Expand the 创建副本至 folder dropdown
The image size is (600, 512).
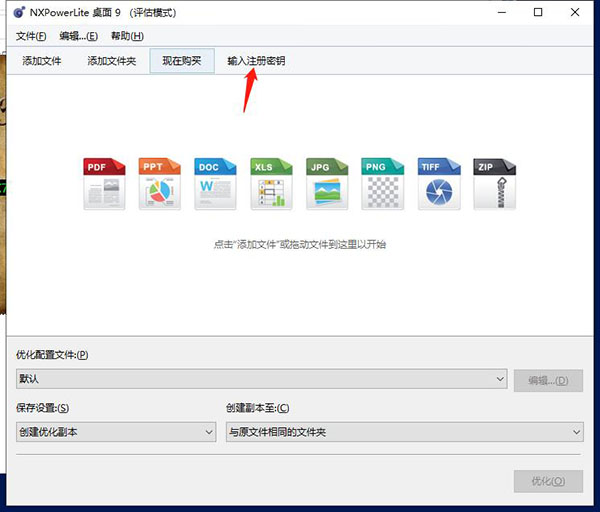tap(576, 432)
